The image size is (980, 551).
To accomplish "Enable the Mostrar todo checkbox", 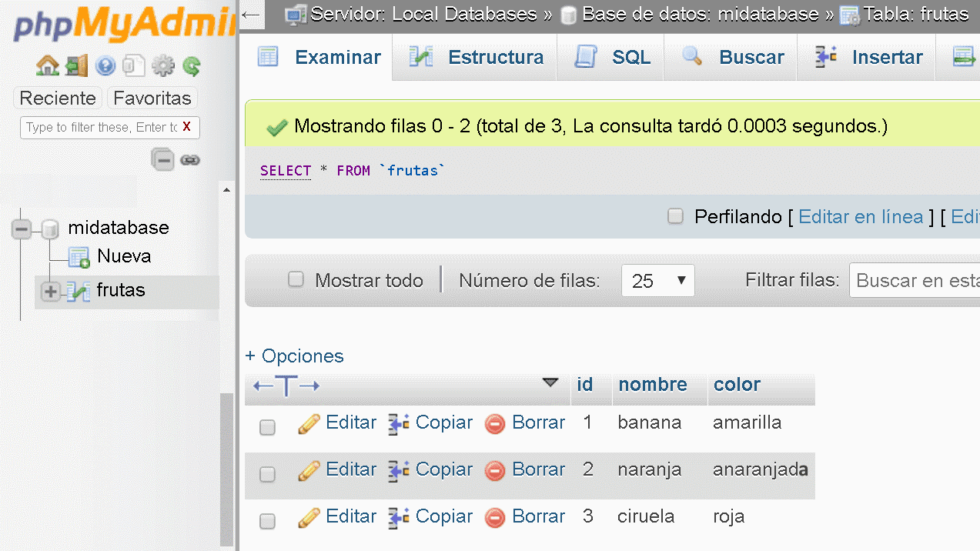I will [x=296, y=280].
